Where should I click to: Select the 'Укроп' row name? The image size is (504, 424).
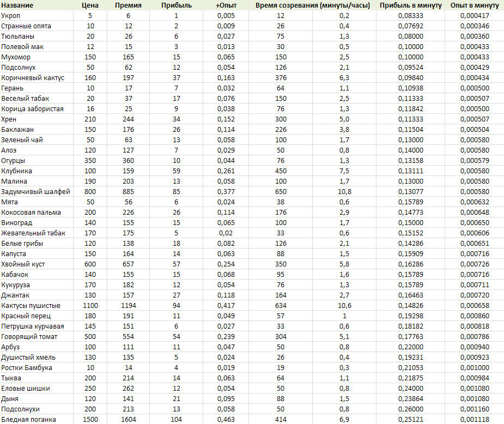(x=10, y=16)
